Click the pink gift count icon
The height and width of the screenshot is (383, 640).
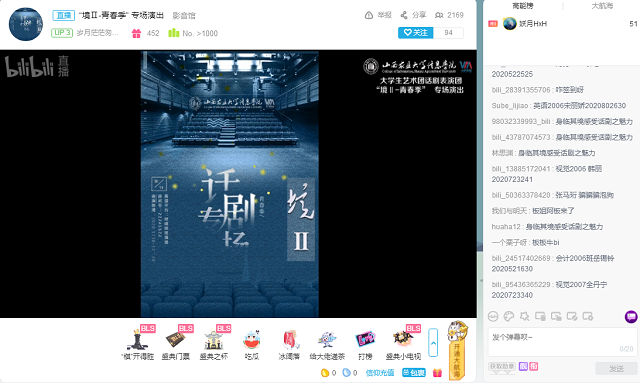point(136,33)
